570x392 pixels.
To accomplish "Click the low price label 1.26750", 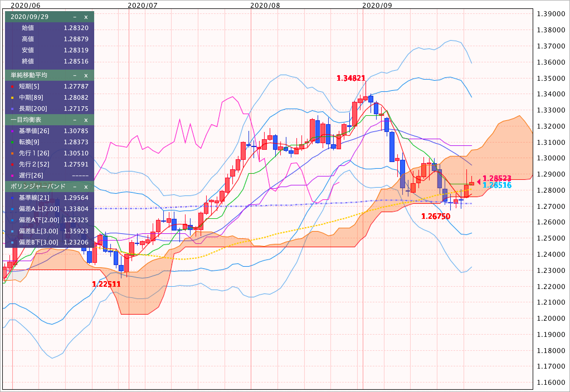I will [x=436, y=216].
